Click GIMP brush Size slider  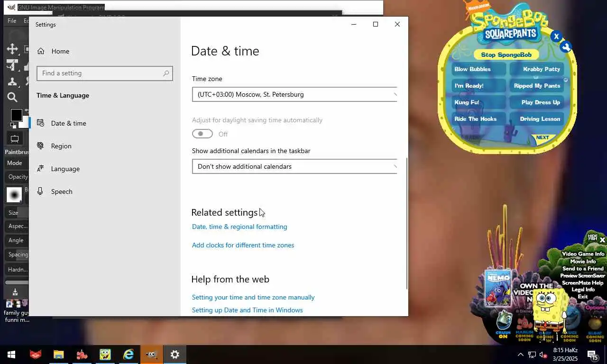point(17,213)
